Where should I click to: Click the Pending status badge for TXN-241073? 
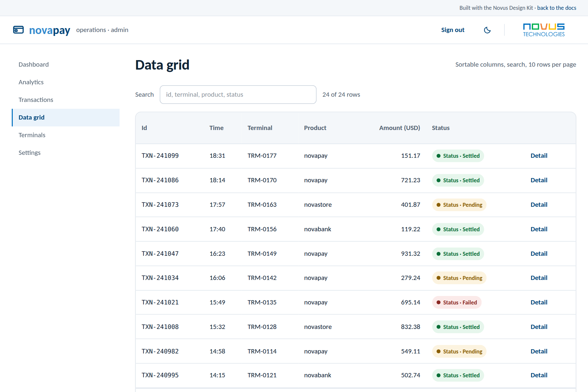point(459,205)
